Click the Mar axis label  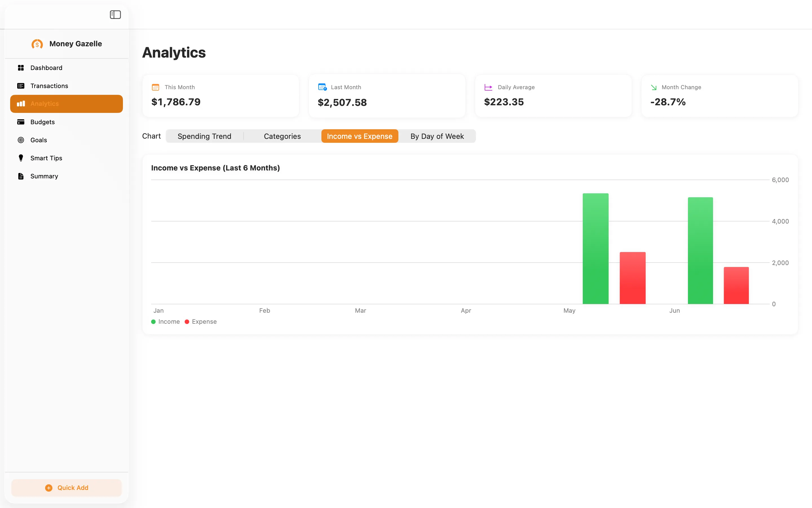[x=360, y=311]
